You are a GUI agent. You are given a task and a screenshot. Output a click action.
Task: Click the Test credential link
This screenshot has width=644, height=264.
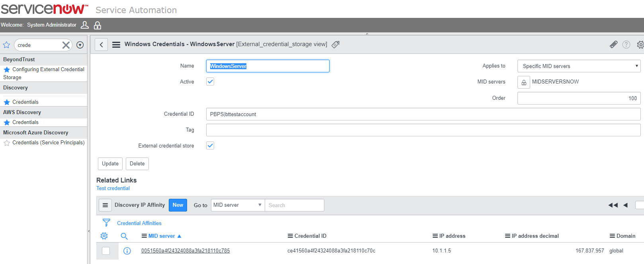coord(113,188)
